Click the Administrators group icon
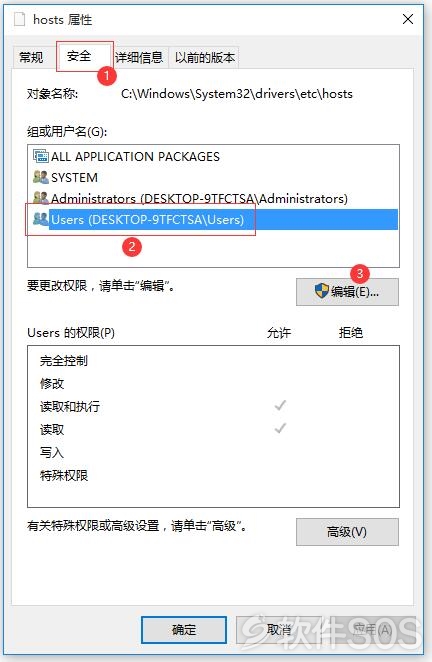Screen dimensions: 432x662 41,197
